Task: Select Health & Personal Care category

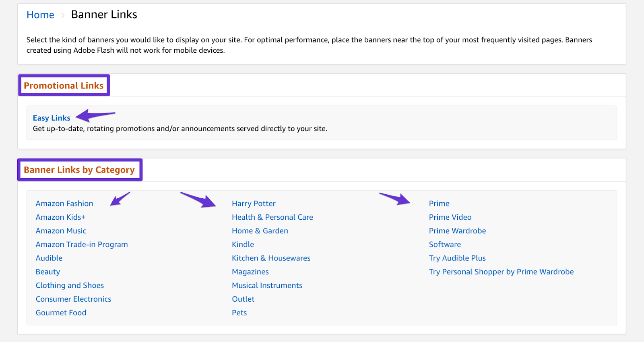Action: click(272, 217)
